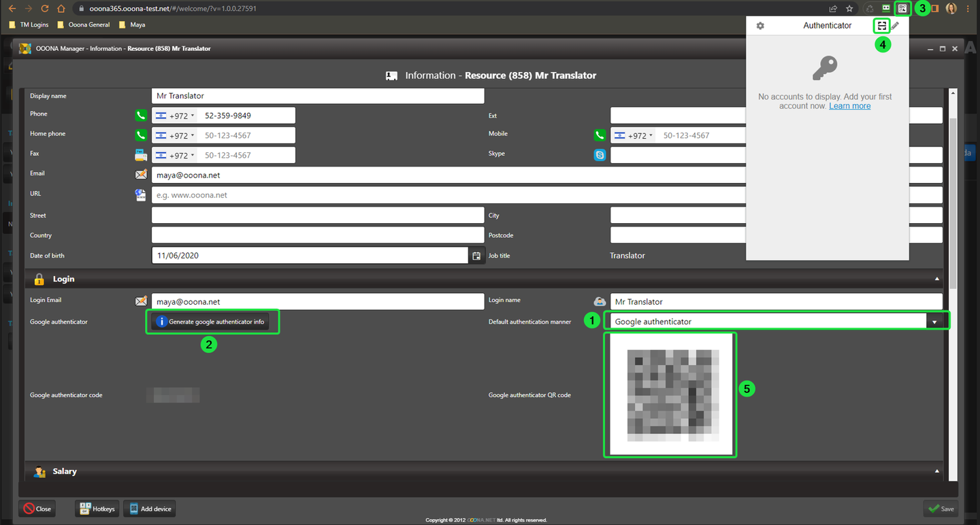Click the Skype icon beside Skype field
This screenshot has height=525, width=980.
[600, 155]
